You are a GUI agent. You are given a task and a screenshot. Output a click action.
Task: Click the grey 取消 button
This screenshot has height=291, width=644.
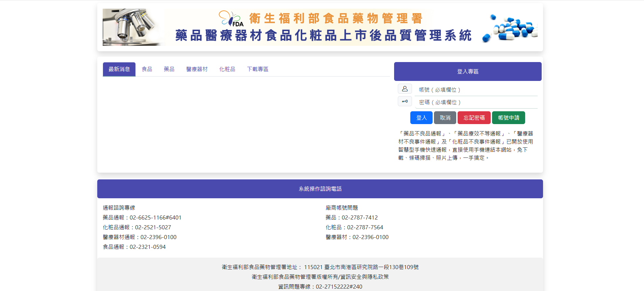[x=445, y=118]
